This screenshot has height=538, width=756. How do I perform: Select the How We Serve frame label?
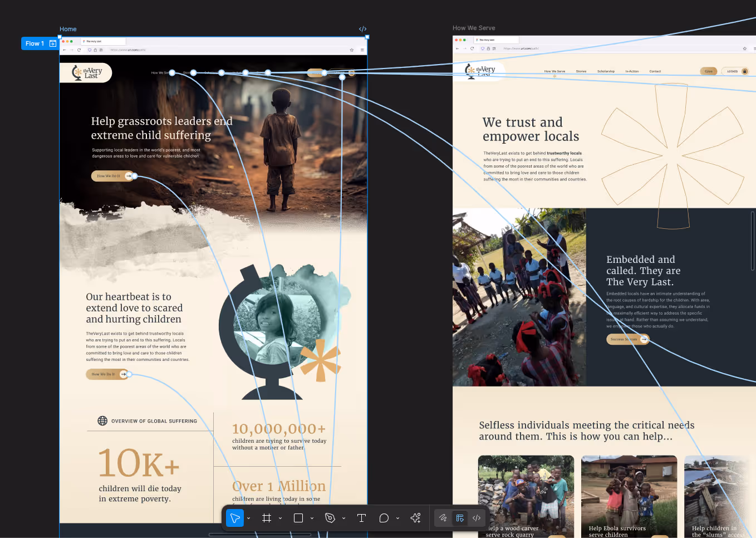(x=474, y=27)
